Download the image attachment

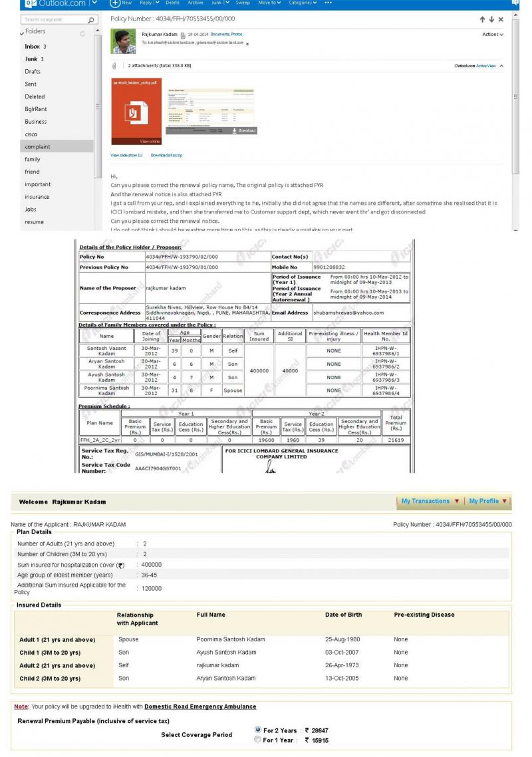tap(244, 130)
